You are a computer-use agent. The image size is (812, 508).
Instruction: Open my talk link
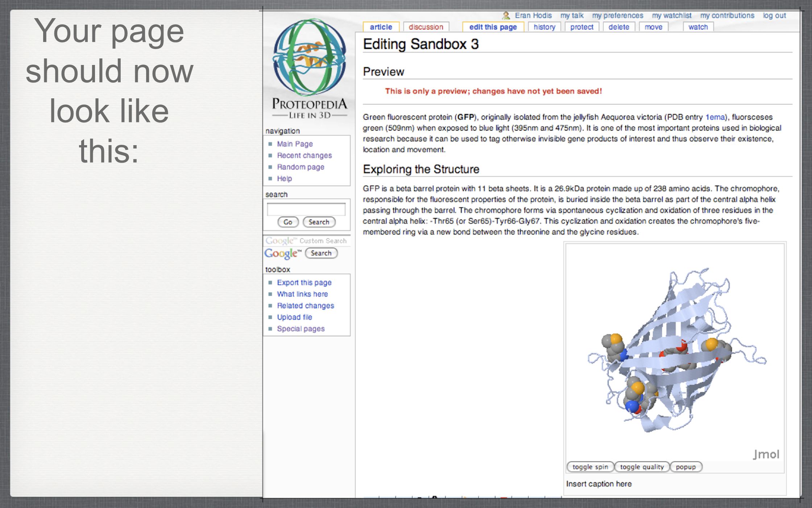pyautogui.click(x=572, y=16)
